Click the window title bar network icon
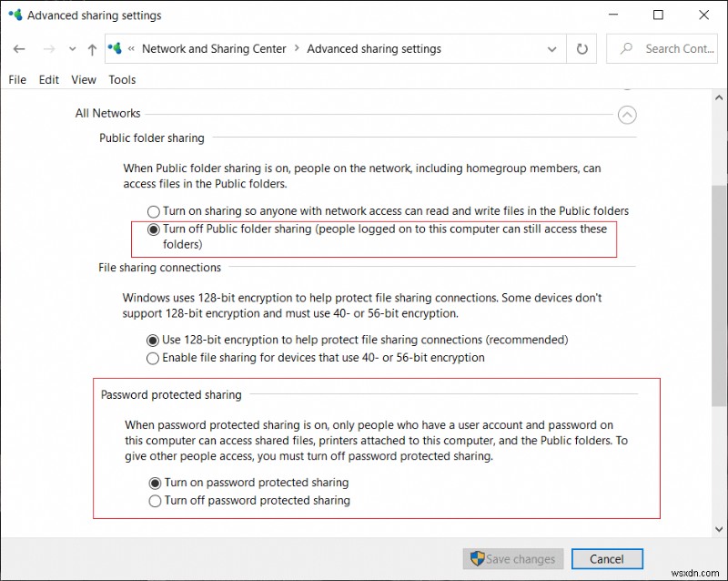Viewport: 728px width, 581px height. pos(15,15)
